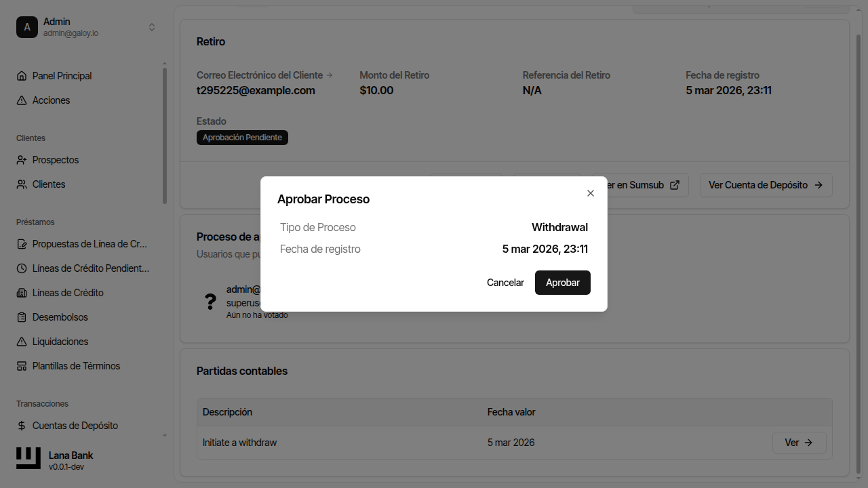This screenshot has width=868, height=488.
Task: Click the Panel Principal home icon
Action: tap(22, 76)
